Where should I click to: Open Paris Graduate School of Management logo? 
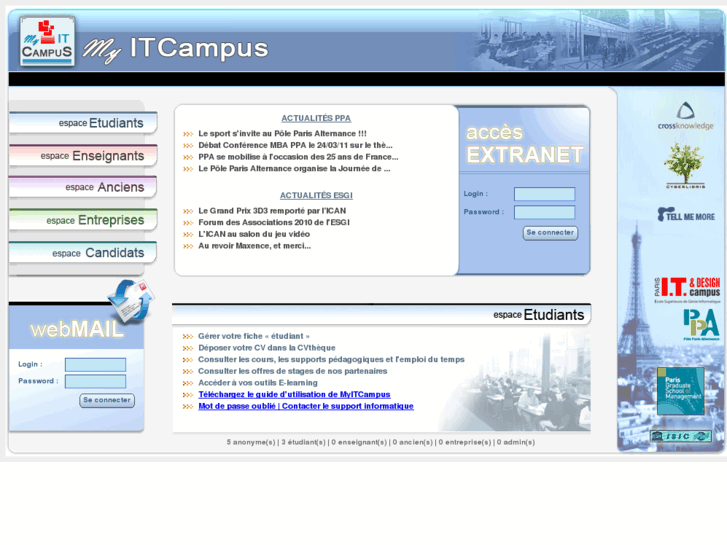click(681, 391)
